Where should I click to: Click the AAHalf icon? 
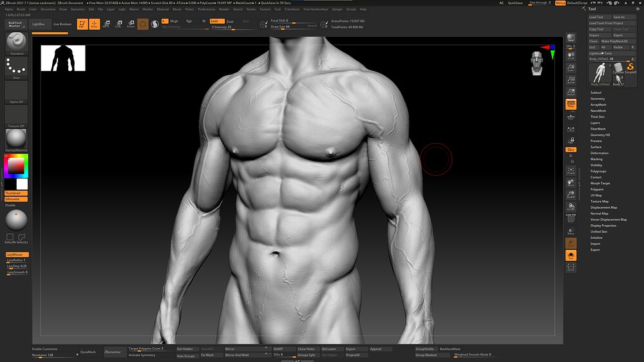pos(571,92)
